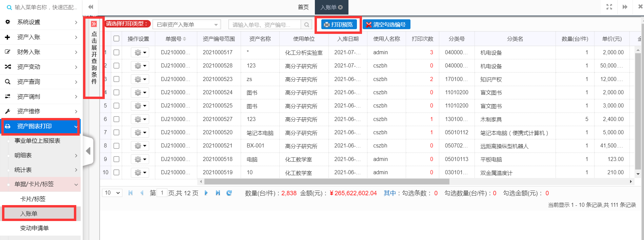Open the 已审资产入账单 print type dropdown
The image size is (644, 240).
(x=187, y=25)
